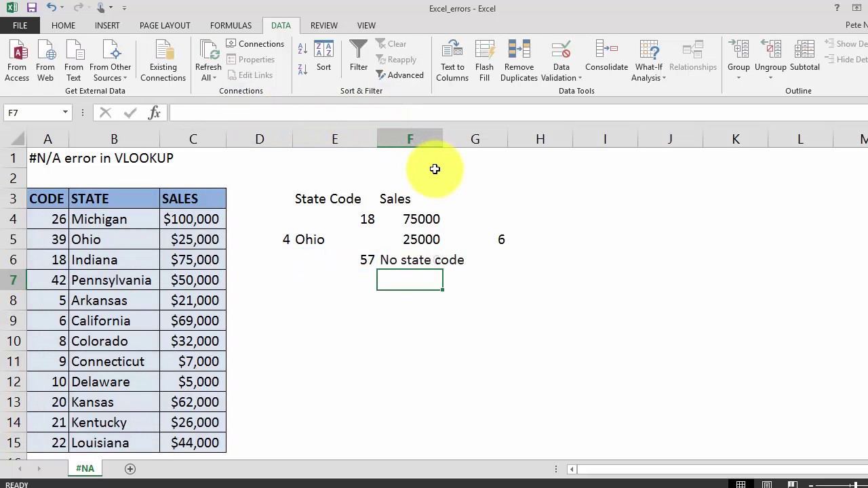Select row 7 header
The width and height of the screenshot is (868, 488).
tap(13, 280)
